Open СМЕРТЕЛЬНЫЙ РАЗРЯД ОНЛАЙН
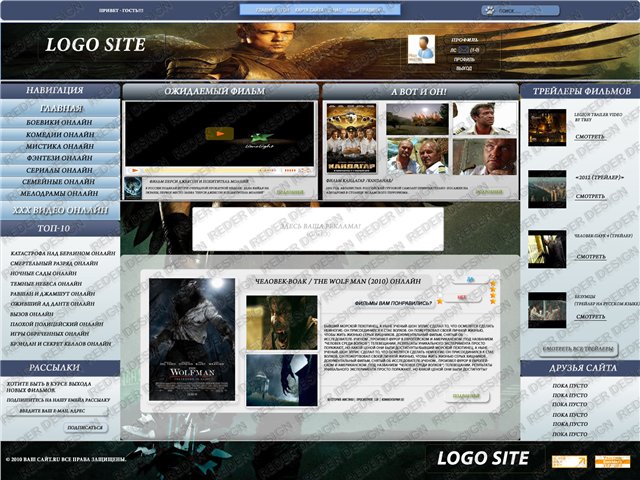This screenshot has width=640, height=480. [54, 264]
